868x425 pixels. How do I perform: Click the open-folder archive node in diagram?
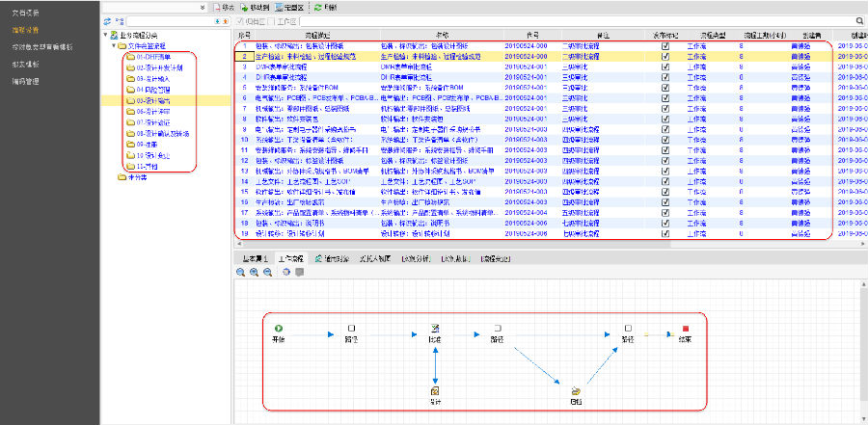pos(575,389)
